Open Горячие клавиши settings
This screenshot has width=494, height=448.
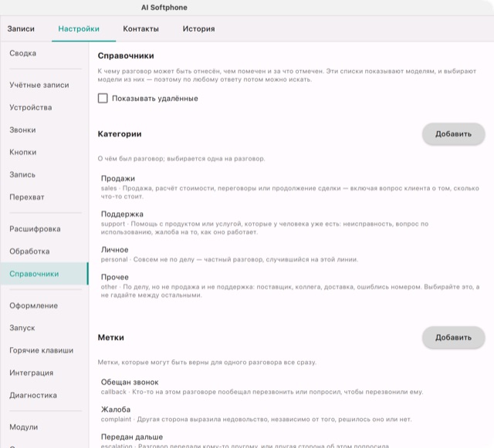[x=44, y=350]
